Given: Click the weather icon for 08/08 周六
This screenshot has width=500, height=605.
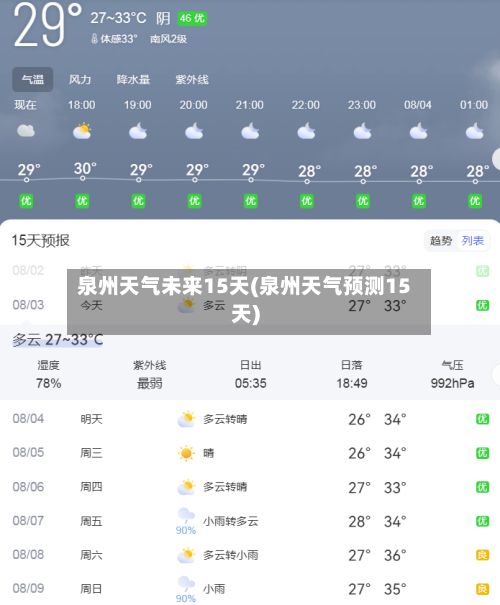Looking at the screenshot, I should pos(187,555).
